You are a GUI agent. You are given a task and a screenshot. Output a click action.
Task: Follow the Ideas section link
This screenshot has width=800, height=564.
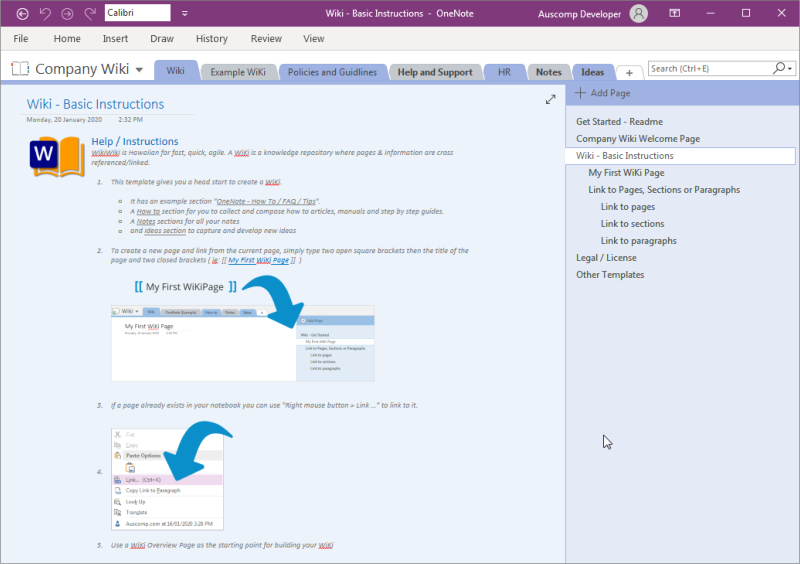click(165, 231)
